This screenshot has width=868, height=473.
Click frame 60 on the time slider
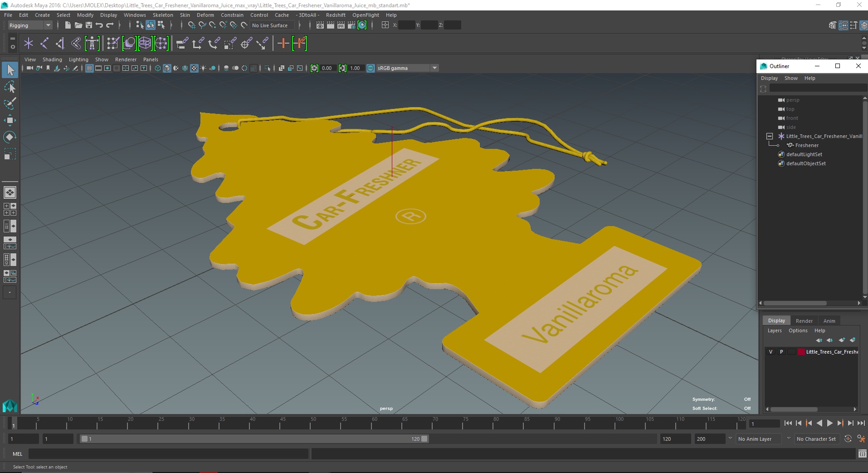click(374, 423)
